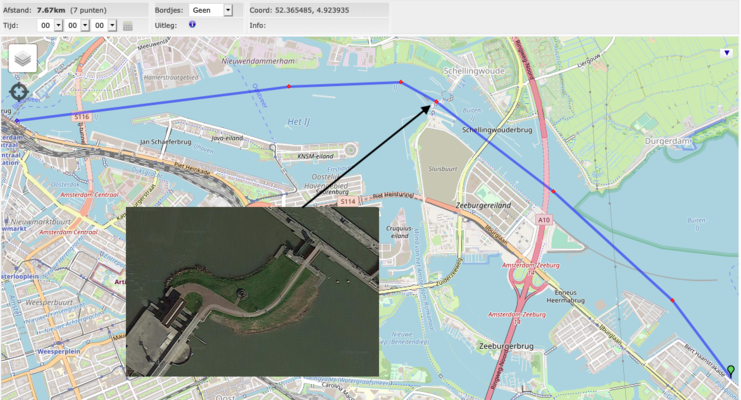Click the 7.67km distance value
Screen dimensions: 741x400
click(x=51, y=10)
